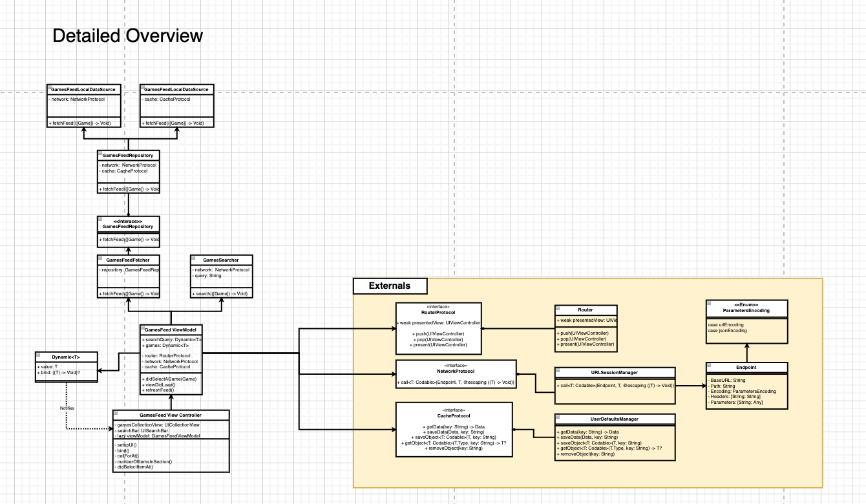Click 'setupUI()' in View Controller
866x504 pixels.
(x=126, y=445)
